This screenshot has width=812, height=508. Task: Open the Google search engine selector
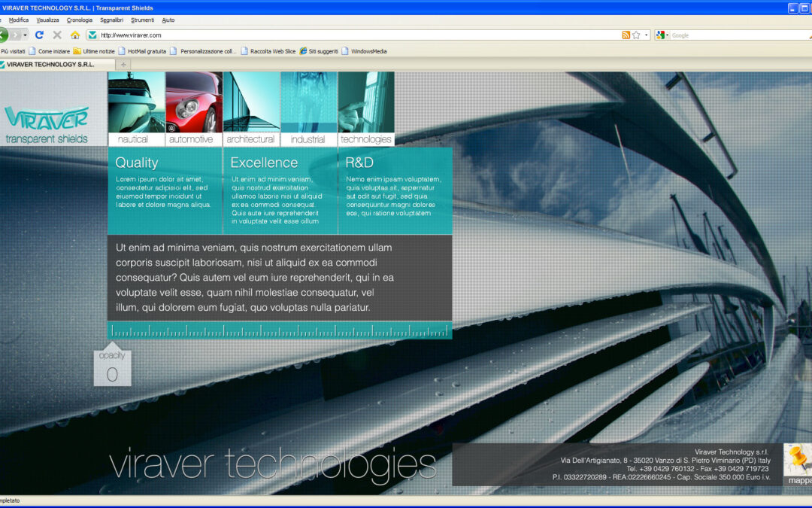click(x=662, y=35)
